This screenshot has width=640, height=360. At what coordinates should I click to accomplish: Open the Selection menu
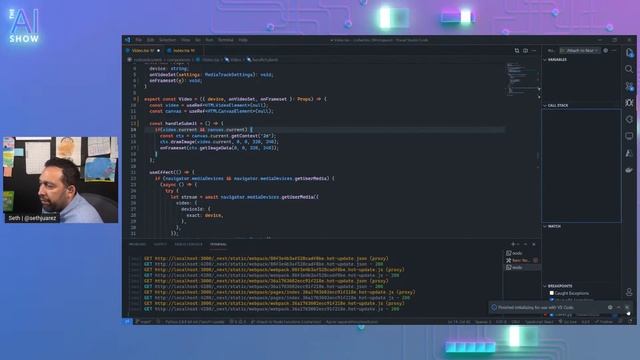click(x=167, y=40)
